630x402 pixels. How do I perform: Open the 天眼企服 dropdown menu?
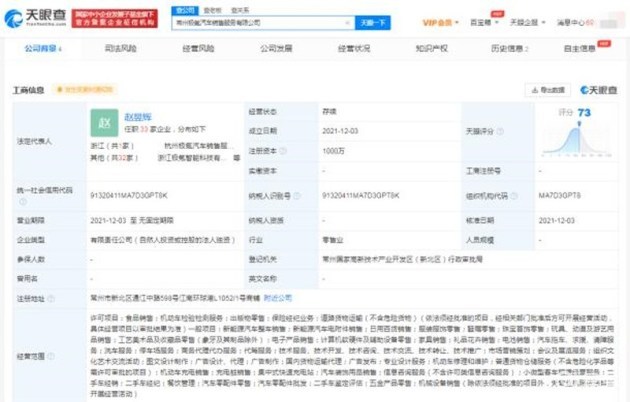pos(527,22)
